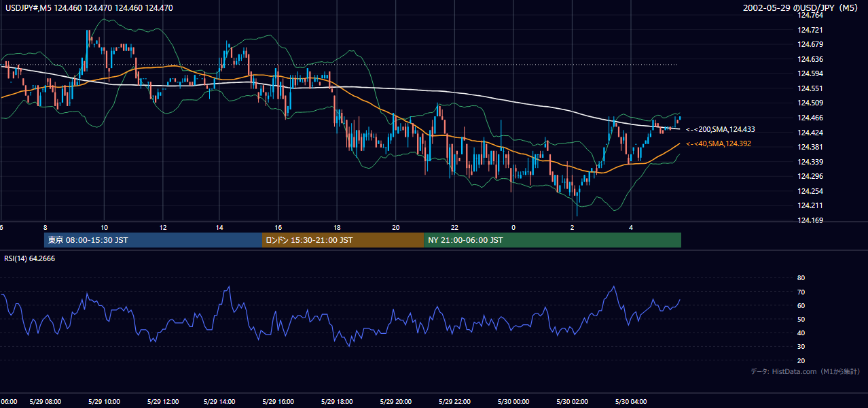The image size is (868, 408).
Task: Click the 5/29 08:00 time label
Action: [x=46, y=401]
